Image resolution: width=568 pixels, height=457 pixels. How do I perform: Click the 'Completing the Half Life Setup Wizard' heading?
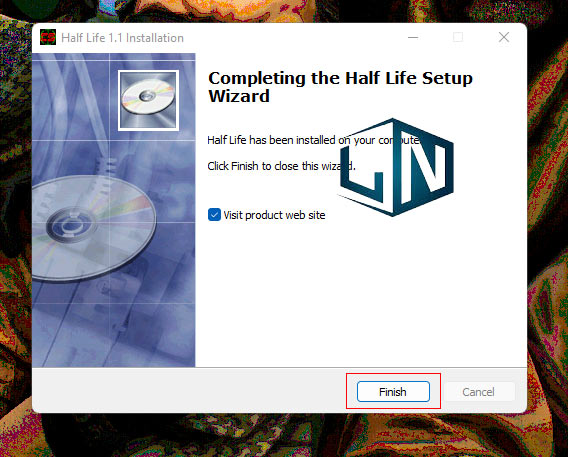(340, 87)
